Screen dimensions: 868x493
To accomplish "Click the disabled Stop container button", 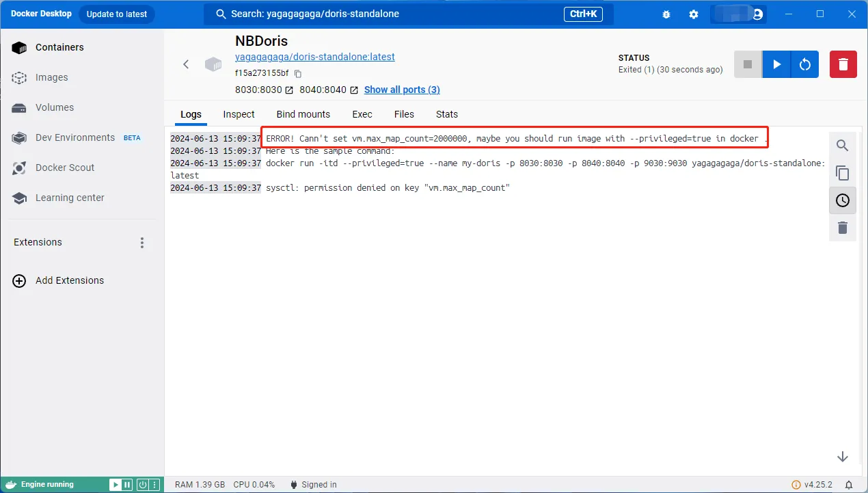I will (x=748, y=64).
